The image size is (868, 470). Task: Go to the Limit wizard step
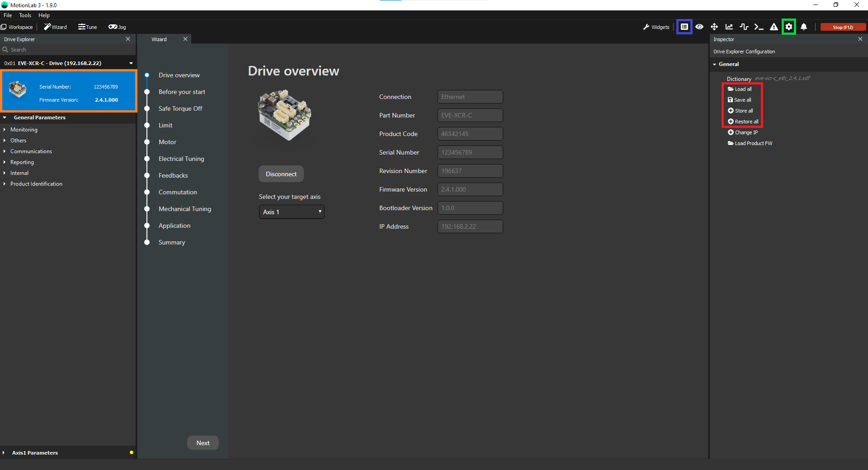pos(165,125)
